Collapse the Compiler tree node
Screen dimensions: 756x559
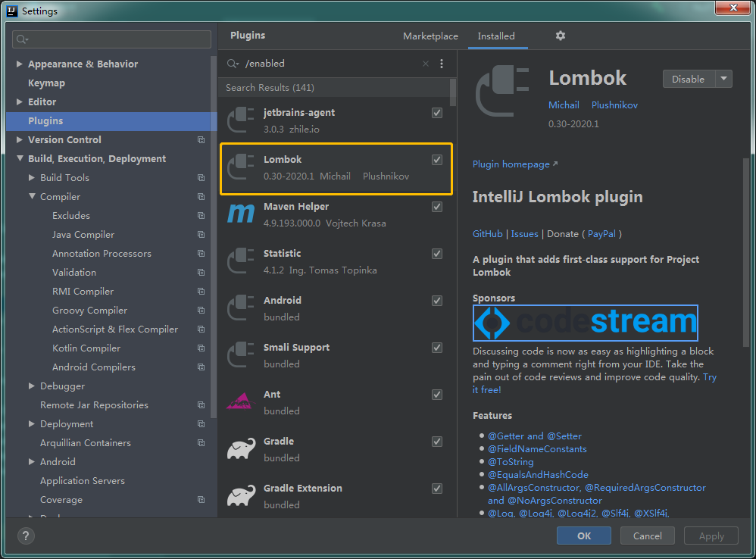tap(32, 197)
